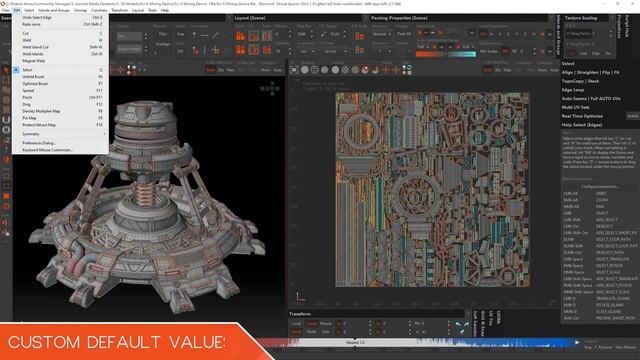Click top-middle fit icon in Layout panel
The width and height of the screenshot is (640, 360).
pyautogui.click(x=253, y=37)
